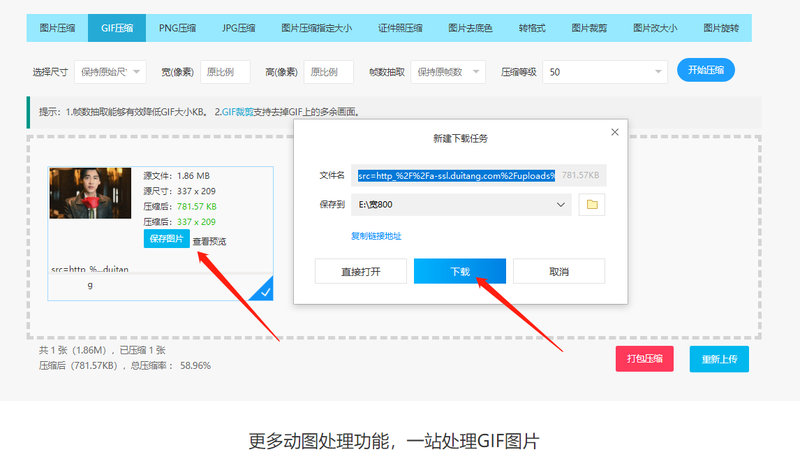Image resolution: width=800 pixels, height=459 pixels.
Task: Click the 高(像素) input field
Action: 329,72
